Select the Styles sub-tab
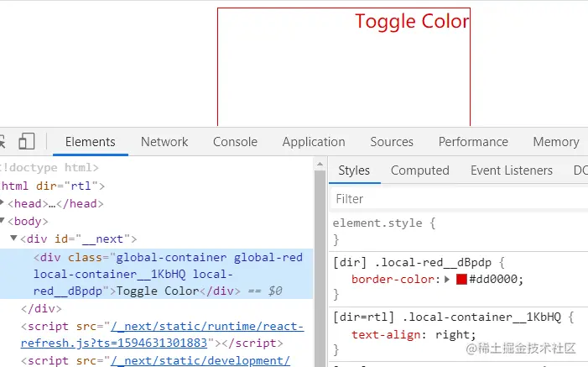 point(354,170)
